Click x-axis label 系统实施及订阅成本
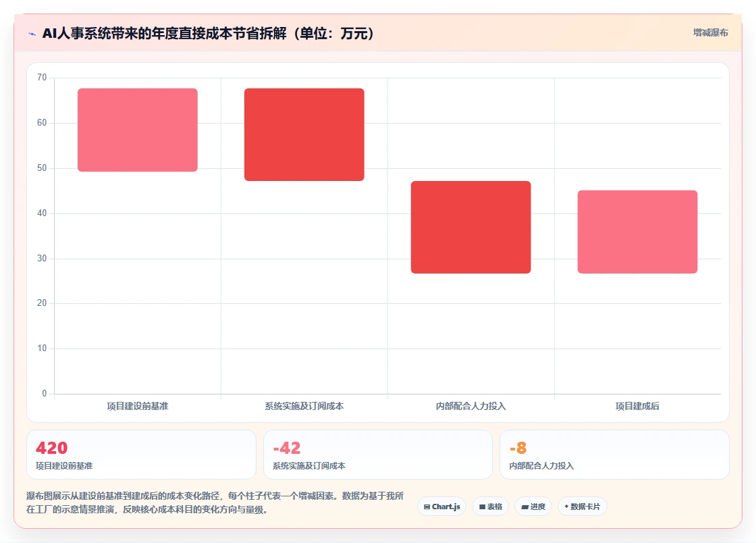Viewport: 756px width, 543px height. [304, 406]
